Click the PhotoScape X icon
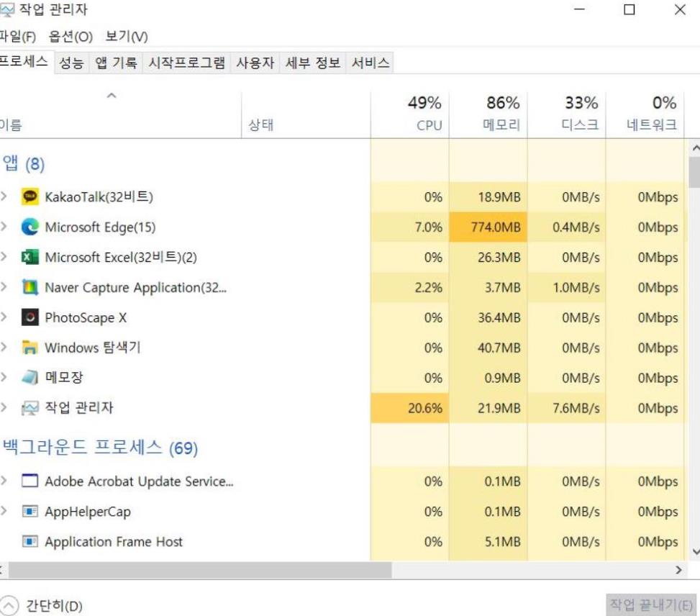The height and width of the screenshot is (616, 700). [x=30, y=317]
